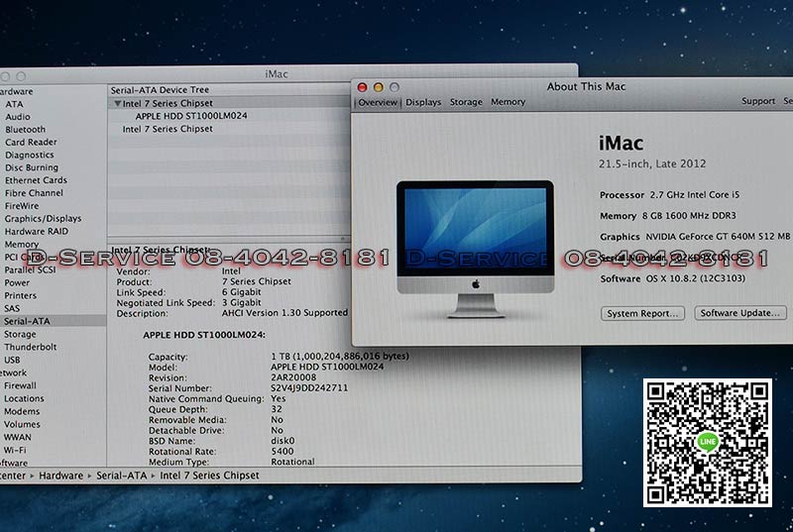The height and width of the screenshot is (532, 793).
Task: Click Hardware in the bottom path bar
Action: pyautogui.click(x=61, y=476)
